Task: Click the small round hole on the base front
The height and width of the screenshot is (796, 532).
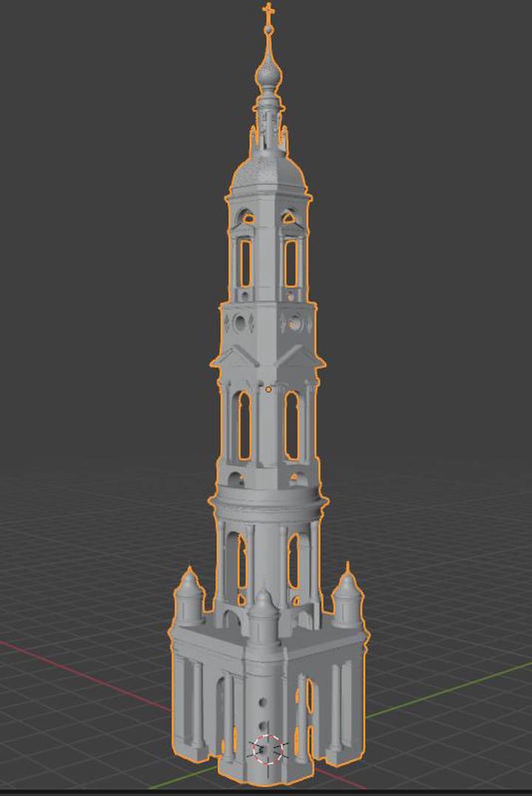Action: tap(263, 702)
